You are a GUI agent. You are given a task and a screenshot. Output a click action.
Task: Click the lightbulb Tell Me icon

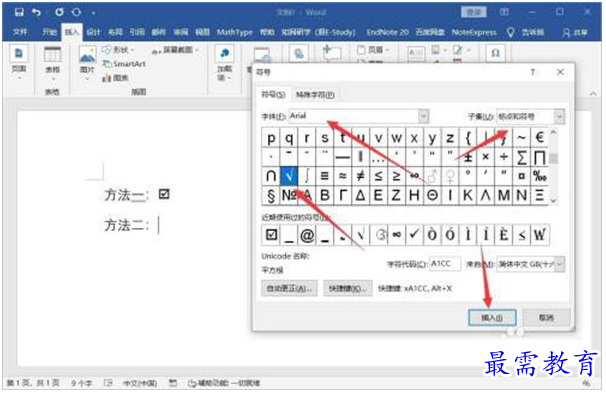coord(511,32)
